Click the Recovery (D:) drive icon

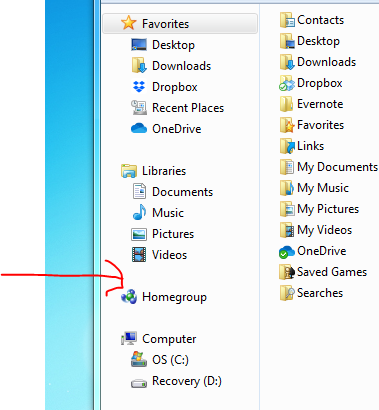139,383
